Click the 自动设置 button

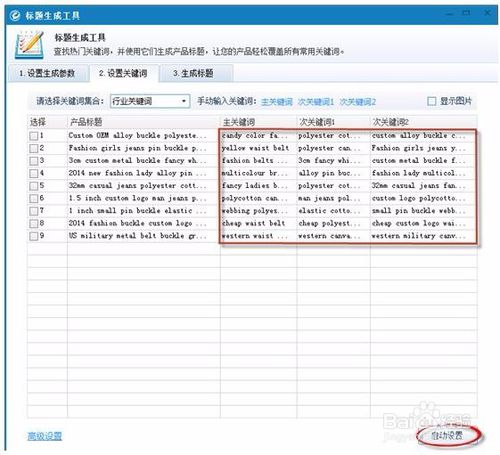[448, 435]
